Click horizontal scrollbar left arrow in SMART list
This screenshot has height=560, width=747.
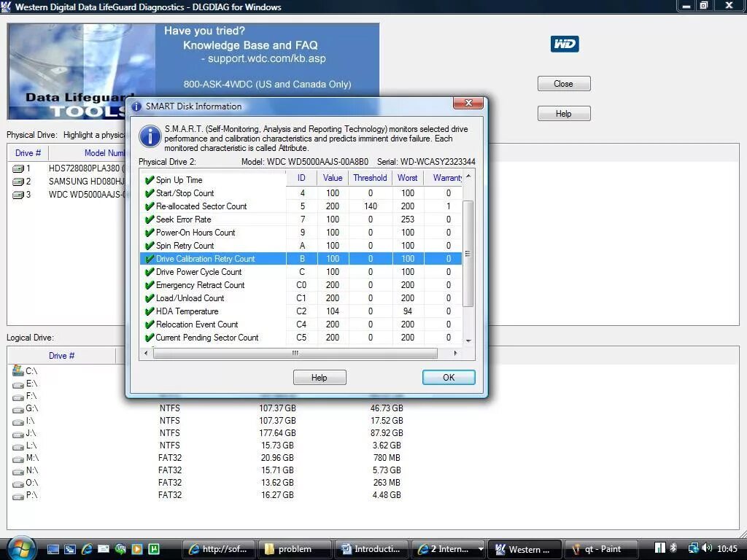146,354
